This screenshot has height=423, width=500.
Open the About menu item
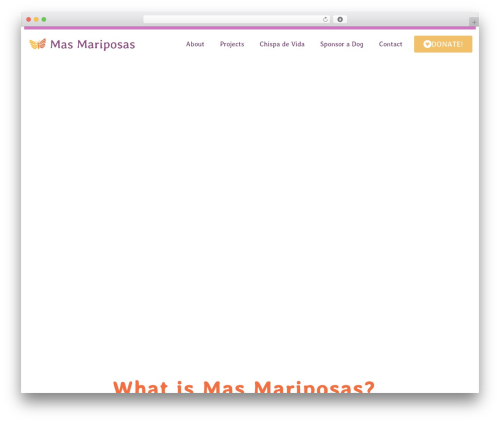(x=195, y=44)
